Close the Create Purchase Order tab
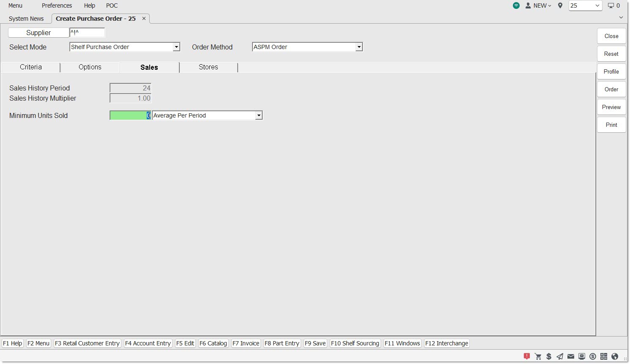The width and height of the screenshot is (630, 364). [144, 19]
